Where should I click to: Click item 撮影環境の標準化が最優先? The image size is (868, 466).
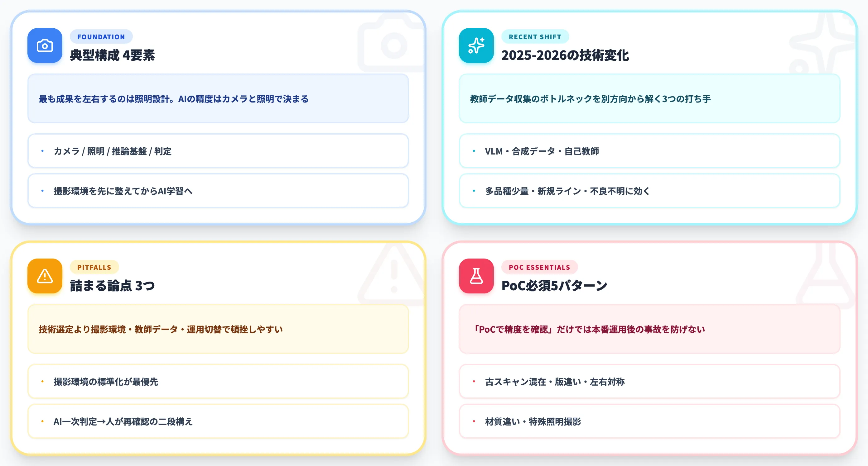click(218, 381)
